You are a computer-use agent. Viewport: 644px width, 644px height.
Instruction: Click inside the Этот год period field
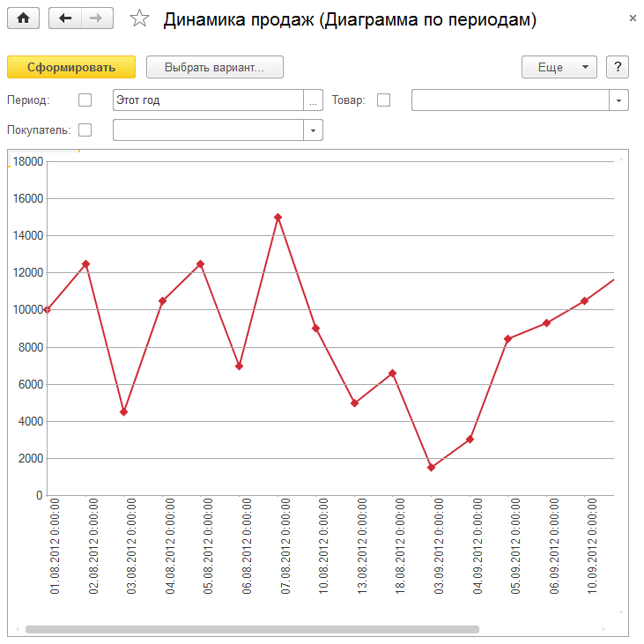click(x=207, y=100)
